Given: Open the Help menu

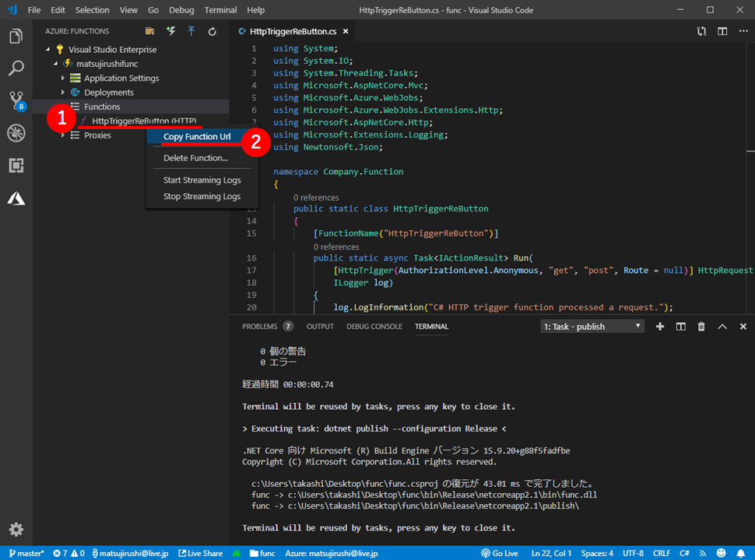Looking at the screenshot, I should click(255, 9).
